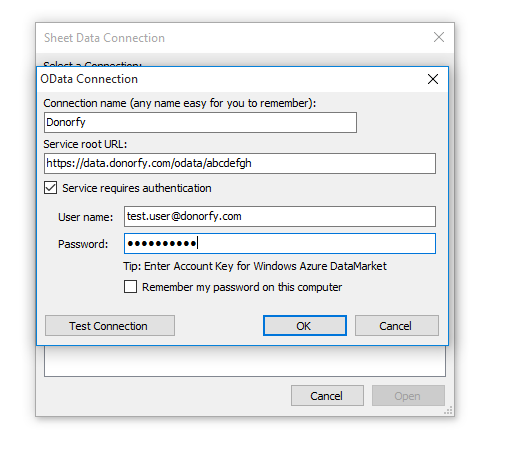The width and height of the screenshot is (520, 454).
Task: Close the OData Connection dialog
Action: pos(433,79)
